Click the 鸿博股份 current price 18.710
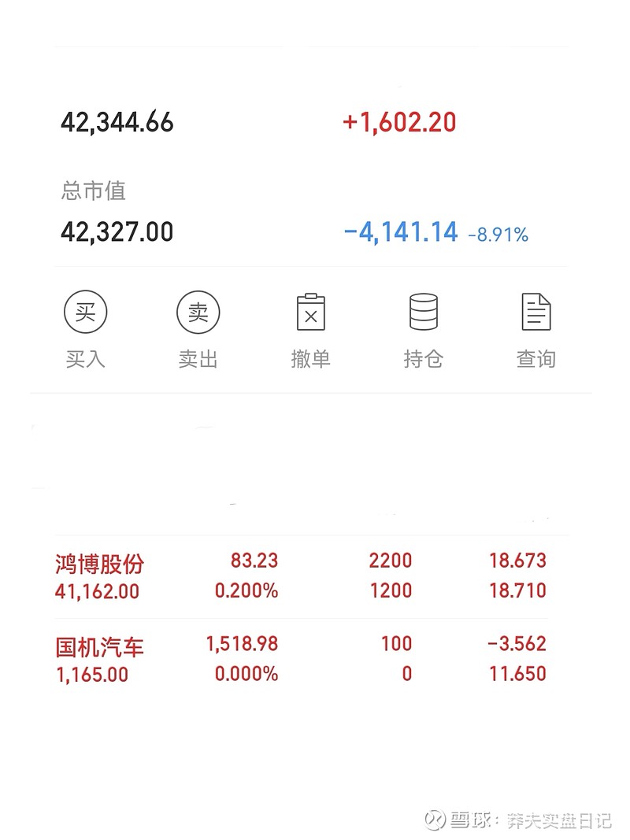The width and height of the screenshot is (630, 840). click(517, 590)
